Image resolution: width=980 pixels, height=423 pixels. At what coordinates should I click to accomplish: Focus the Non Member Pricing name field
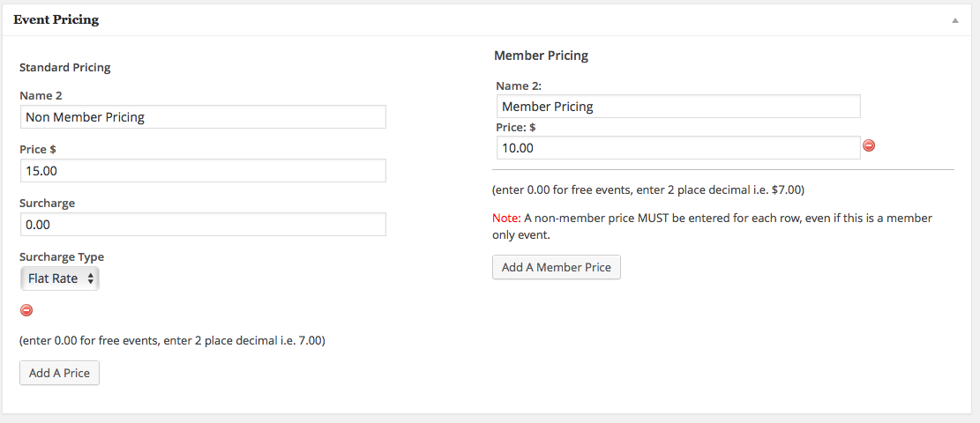coord(203,117)
